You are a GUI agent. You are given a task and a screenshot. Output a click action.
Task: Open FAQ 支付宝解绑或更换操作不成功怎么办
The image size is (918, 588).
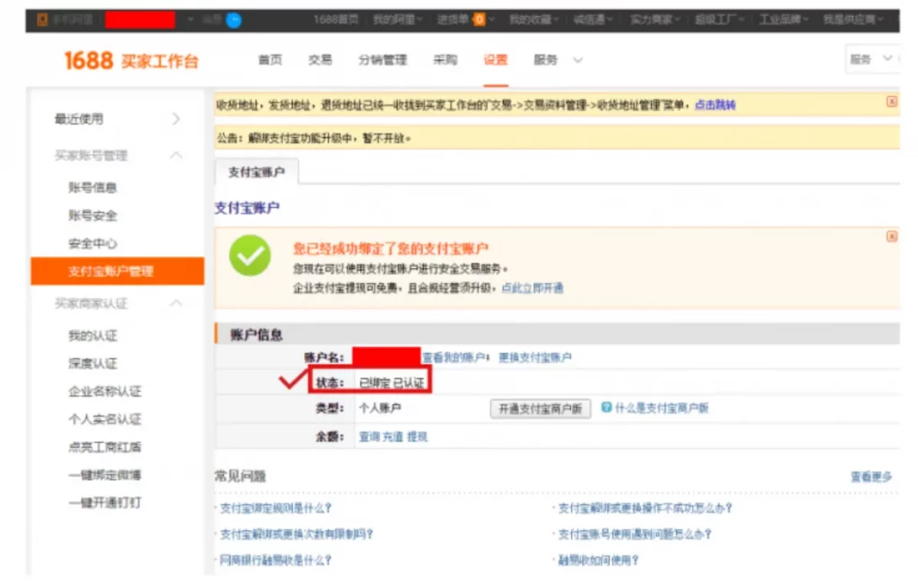645,508
